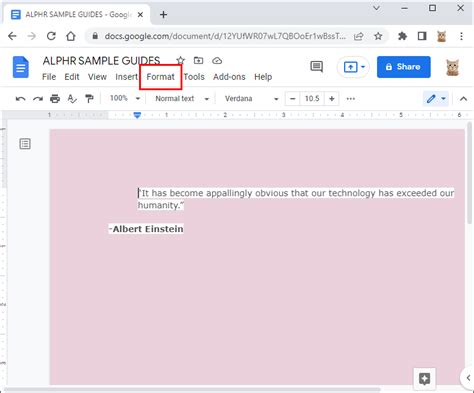The width and height of the screenshot is (474, 393).
Task: Open the three-dot more toolbar options
Action: pyautogui.click(x=351, y=99)
